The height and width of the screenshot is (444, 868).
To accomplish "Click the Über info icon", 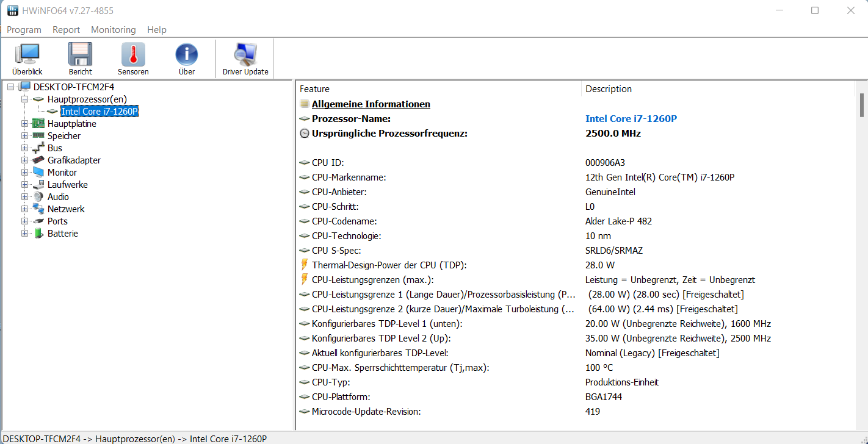I will click(186, 59).
